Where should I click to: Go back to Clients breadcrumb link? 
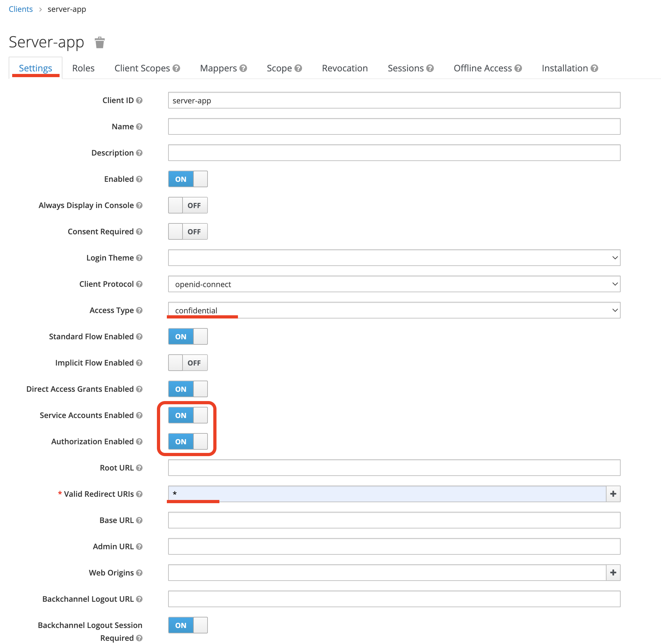(20, 9)
